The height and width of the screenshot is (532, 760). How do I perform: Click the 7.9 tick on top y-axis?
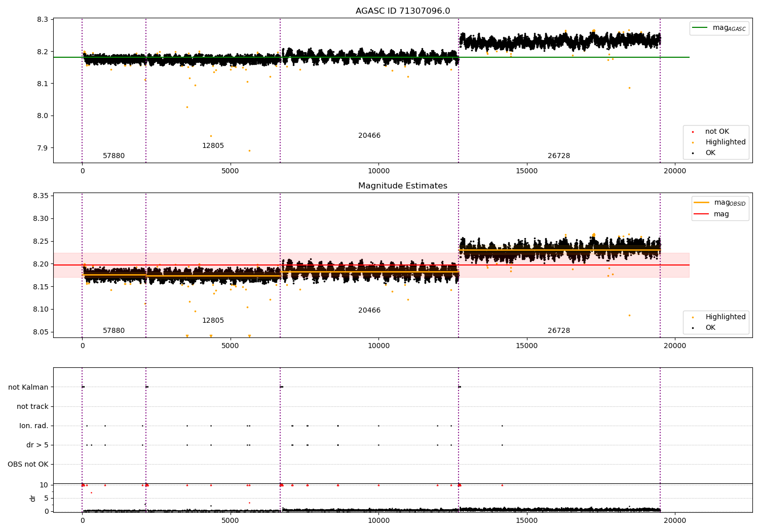click(43, 148)
